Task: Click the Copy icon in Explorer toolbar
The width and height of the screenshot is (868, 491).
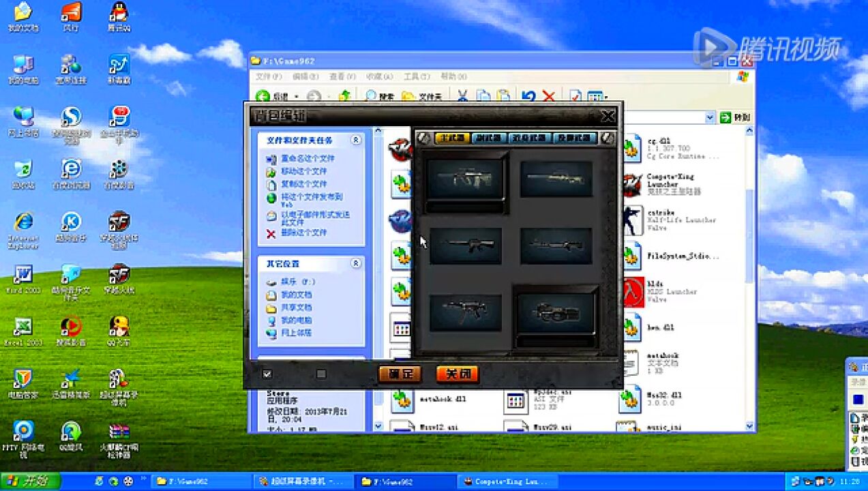Action: [x=483, y=96]
